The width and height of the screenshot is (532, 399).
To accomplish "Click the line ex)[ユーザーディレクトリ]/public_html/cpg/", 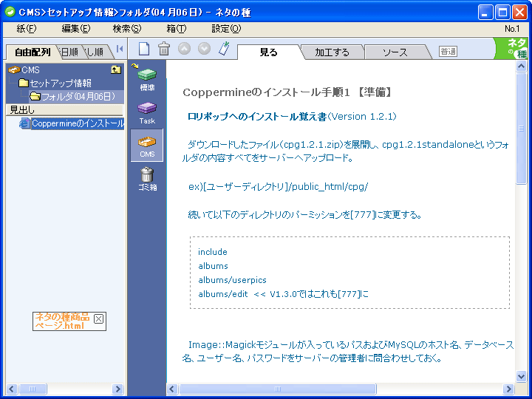I will pos(279,187).
